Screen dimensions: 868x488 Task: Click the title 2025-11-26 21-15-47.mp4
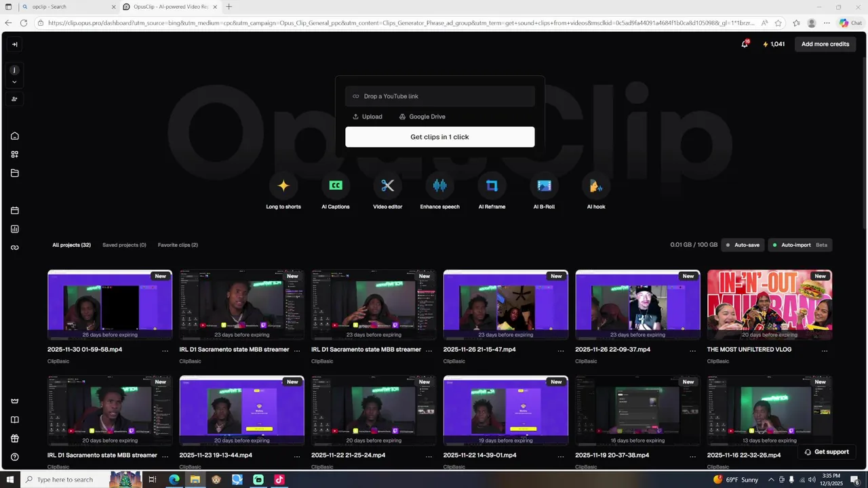pos(479,350)
